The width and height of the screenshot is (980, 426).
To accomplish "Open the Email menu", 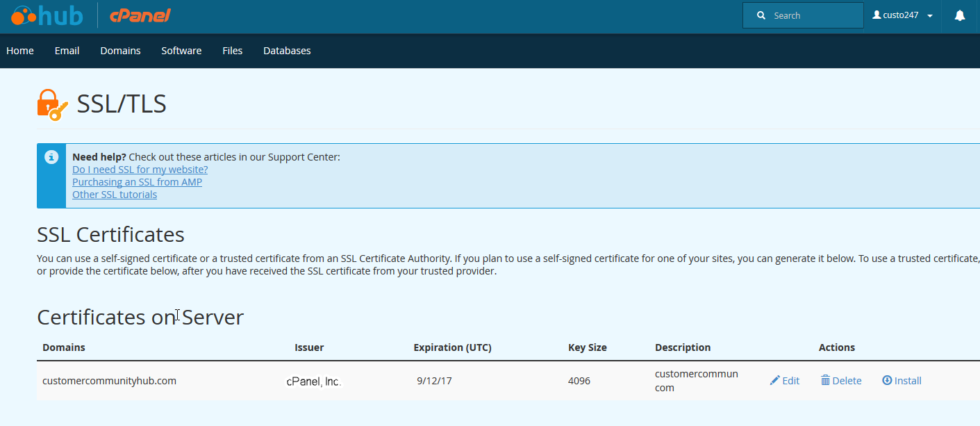I will coord(67,51).
